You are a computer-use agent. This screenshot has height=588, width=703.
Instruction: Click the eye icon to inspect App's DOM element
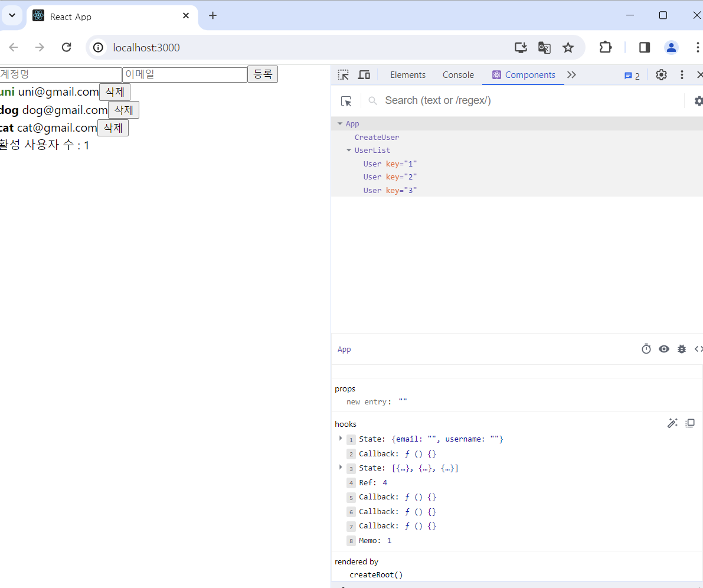click(x=664, y=348)
